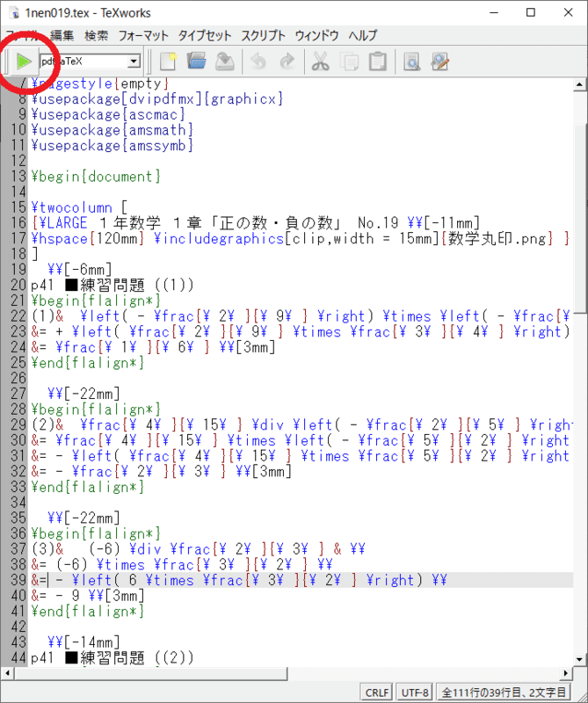Click the \usepackage{amsmath} line

(x=113, y=130)
